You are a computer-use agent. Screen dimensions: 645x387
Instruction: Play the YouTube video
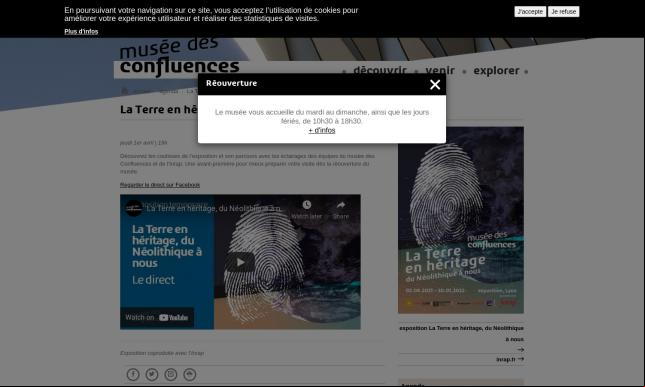pyautogui.click(x=240, y=262)
